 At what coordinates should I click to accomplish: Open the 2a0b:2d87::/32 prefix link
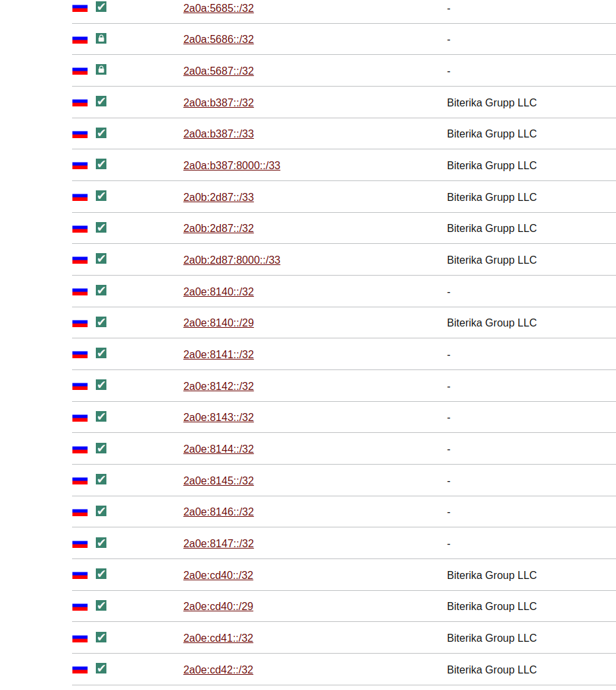[x=218, y=228]
